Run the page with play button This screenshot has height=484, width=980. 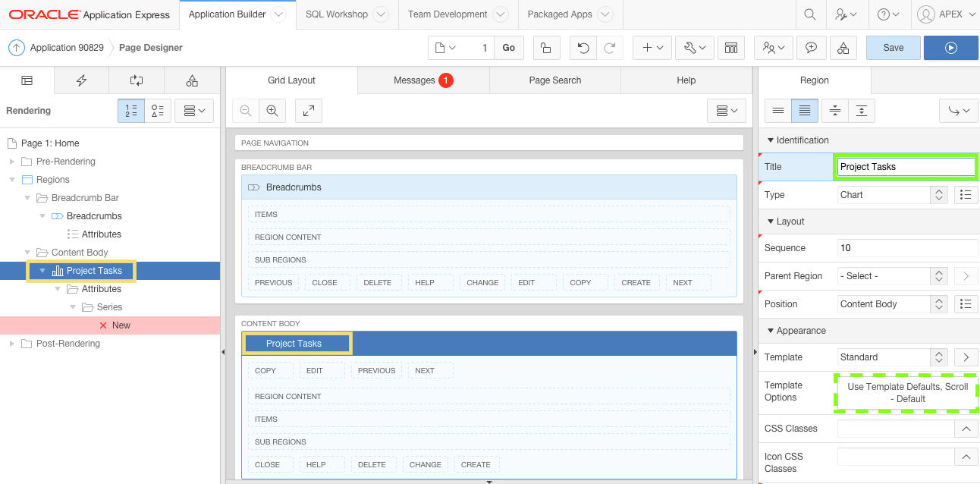pyautogui.click(x=951, y=48)
